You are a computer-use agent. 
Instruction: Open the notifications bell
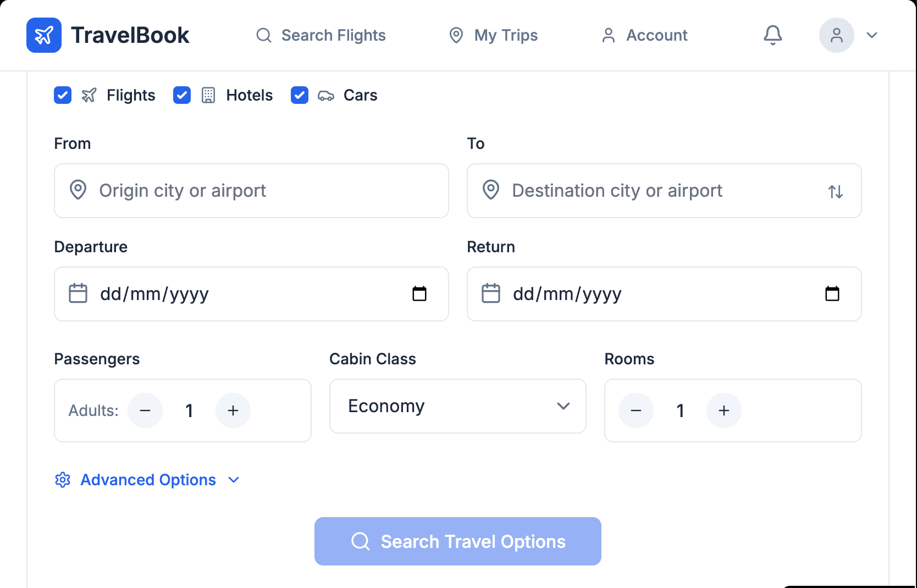(x=772, y=35)
